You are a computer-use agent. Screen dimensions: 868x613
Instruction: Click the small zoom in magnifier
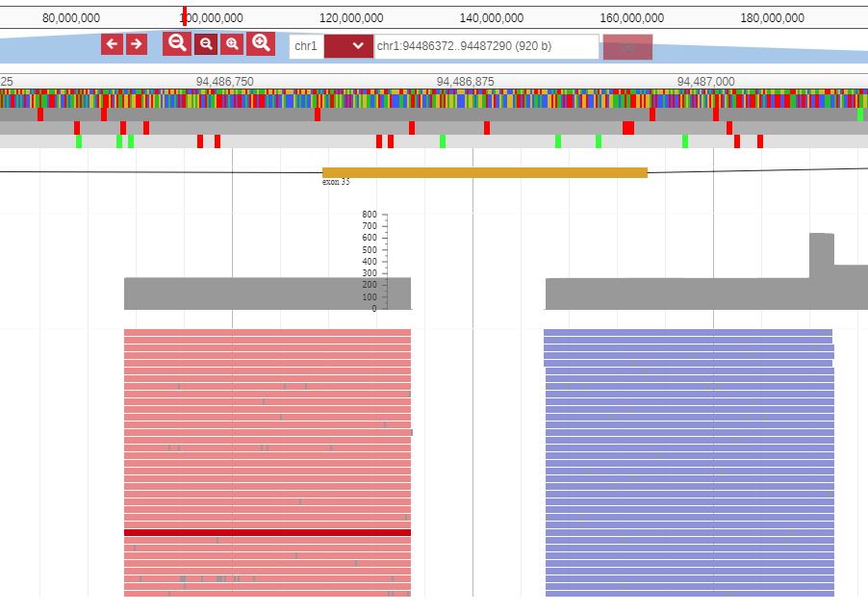coord(232,44)
